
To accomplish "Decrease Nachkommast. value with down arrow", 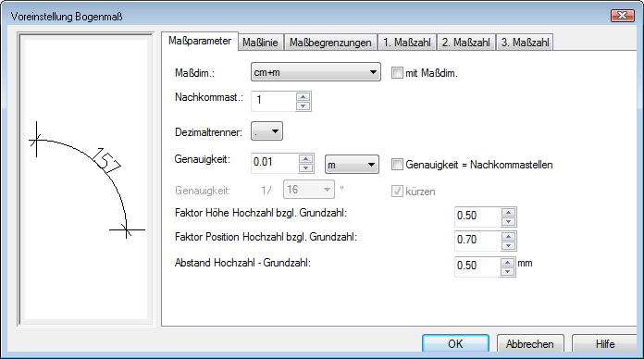I will tap(303, 106).
